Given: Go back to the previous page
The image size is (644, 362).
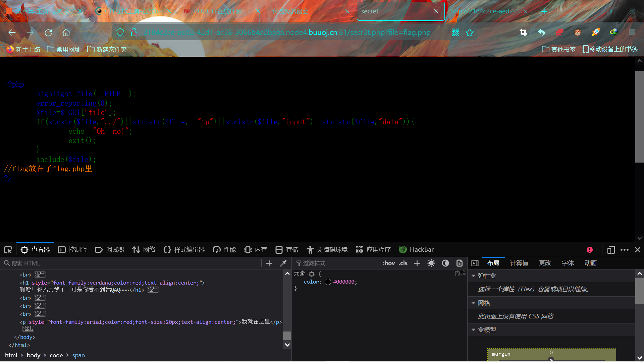Looking at the screenshot, I should coord(12,33).
